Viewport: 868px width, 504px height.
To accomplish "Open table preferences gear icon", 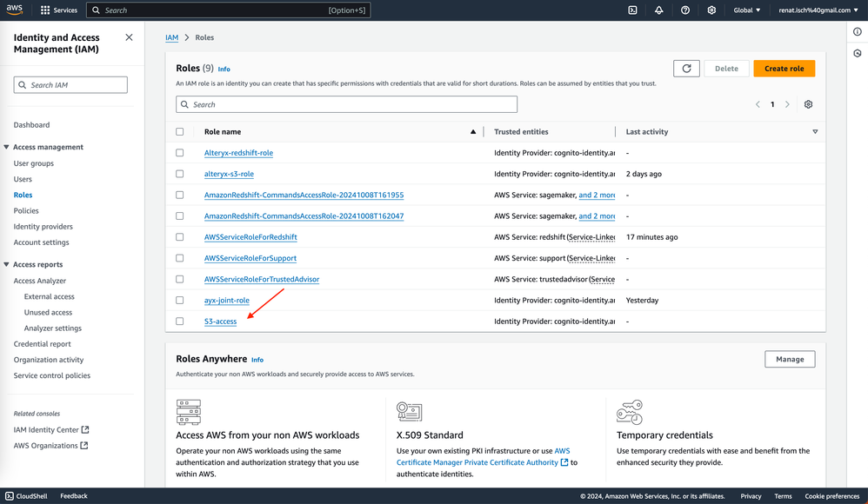I will click(x=808, y=104).
